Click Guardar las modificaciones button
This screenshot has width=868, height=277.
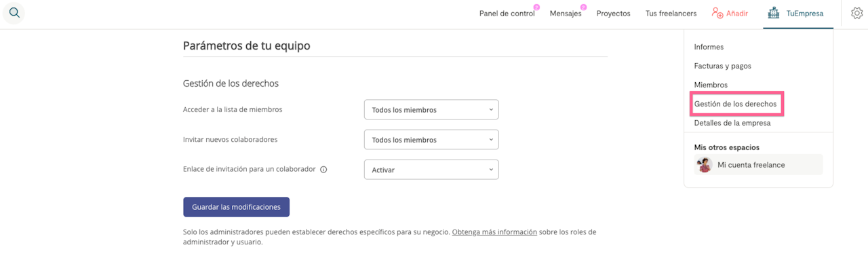pos(236,207)
